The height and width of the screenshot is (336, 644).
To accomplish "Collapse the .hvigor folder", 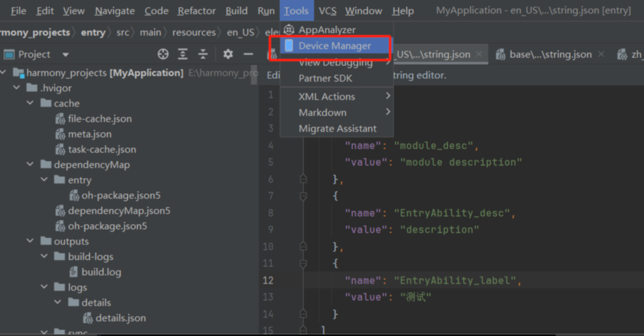I will pyautogui.click(x=17, y=88).
